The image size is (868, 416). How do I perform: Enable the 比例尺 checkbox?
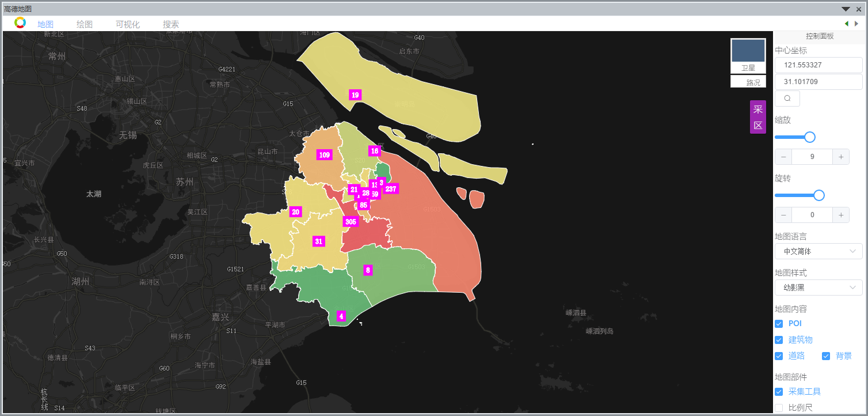click(x=779, y=408)
